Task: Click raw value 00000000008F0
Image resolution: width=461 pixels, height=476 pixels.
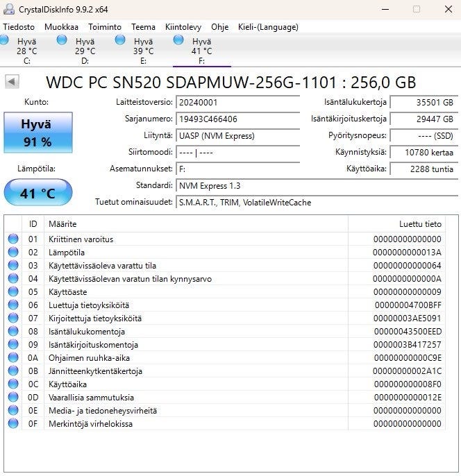Action: click(408, 384)
